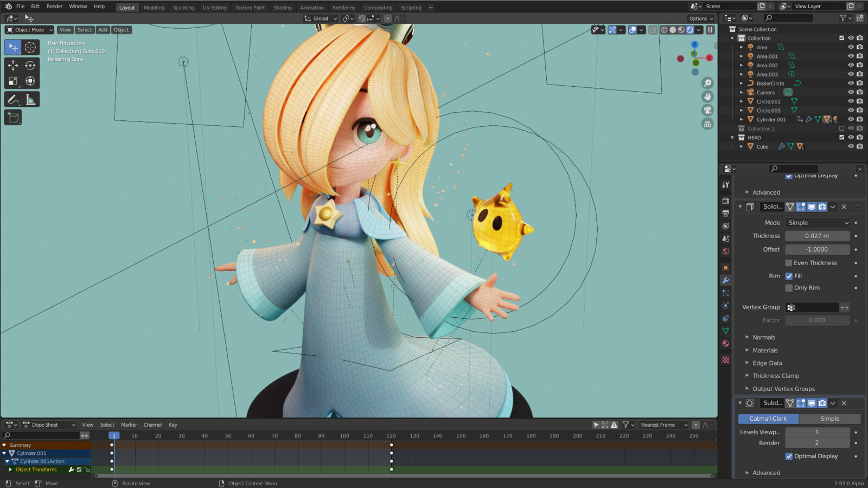This screenshot has width=868, height=488.
Task: Open Global transform orientation dropdown
Action: click(321, 18)
